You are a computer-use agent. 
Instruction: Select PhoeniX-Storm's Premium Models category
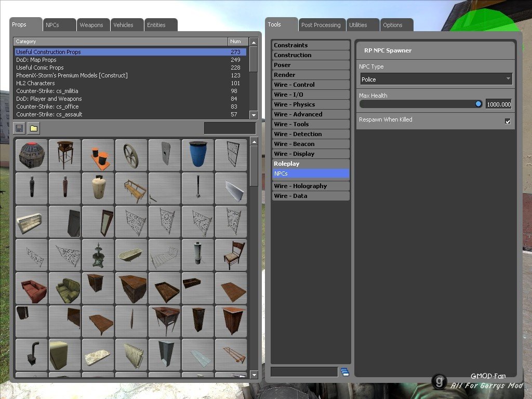(x=131, y=75)
